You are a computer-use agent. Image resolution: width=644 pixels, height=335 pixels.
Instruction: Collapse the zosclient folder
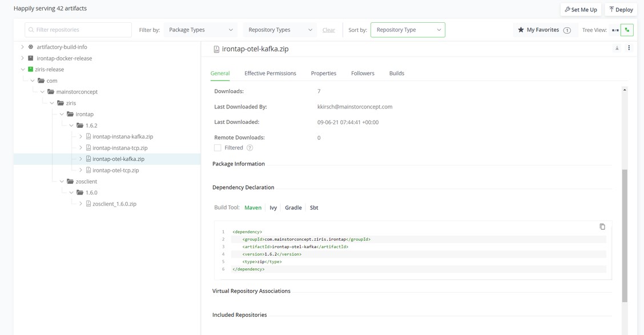coord(62,181)
